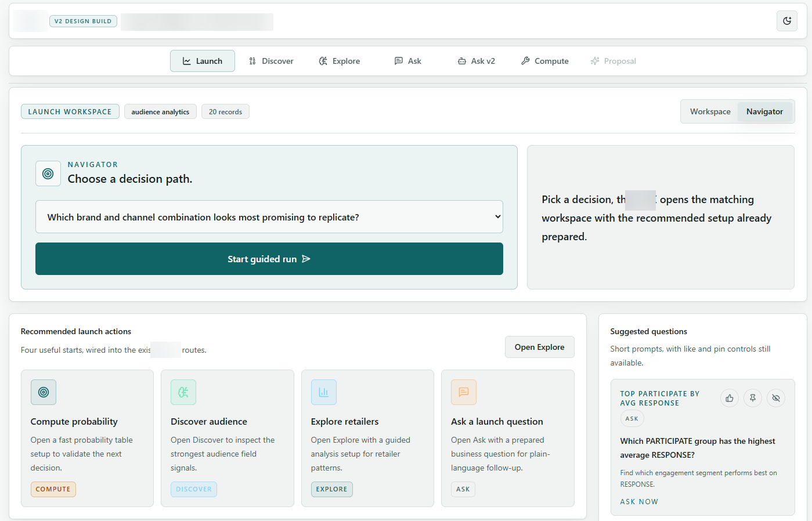Hide the Top Participate suggested question
The width and height of the screenshot is (812, 521).
tap(776, 398)
